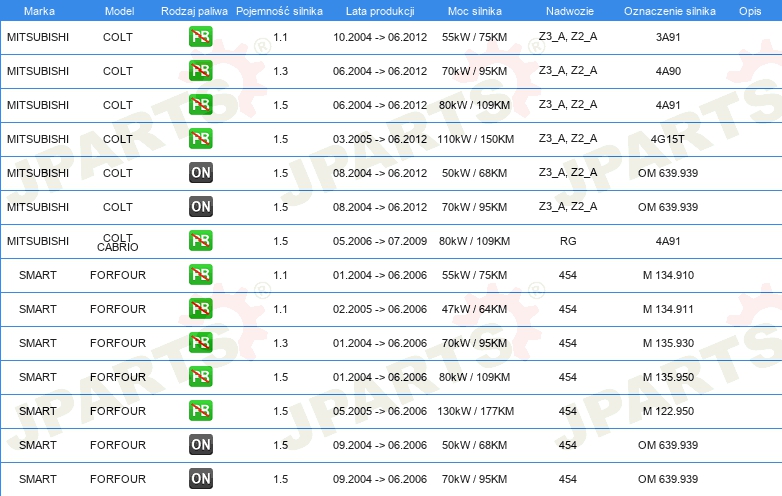Click the Nadwozie column header
Screen dimensions: 782x496
[x=570, y=11]
